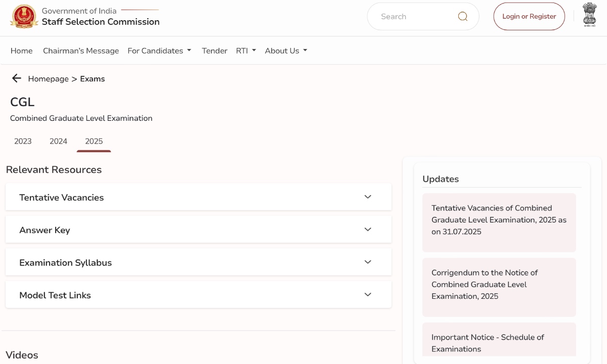Click the Staff Selection Commission title

click(101, 22)
